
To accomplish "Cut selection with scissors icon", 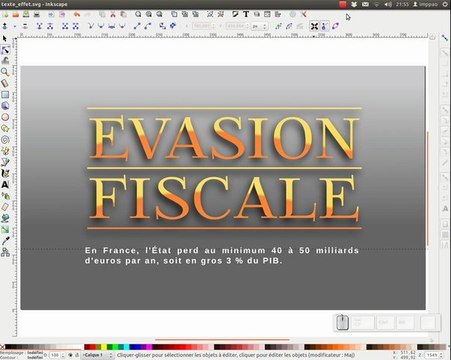I will [113, 14].
